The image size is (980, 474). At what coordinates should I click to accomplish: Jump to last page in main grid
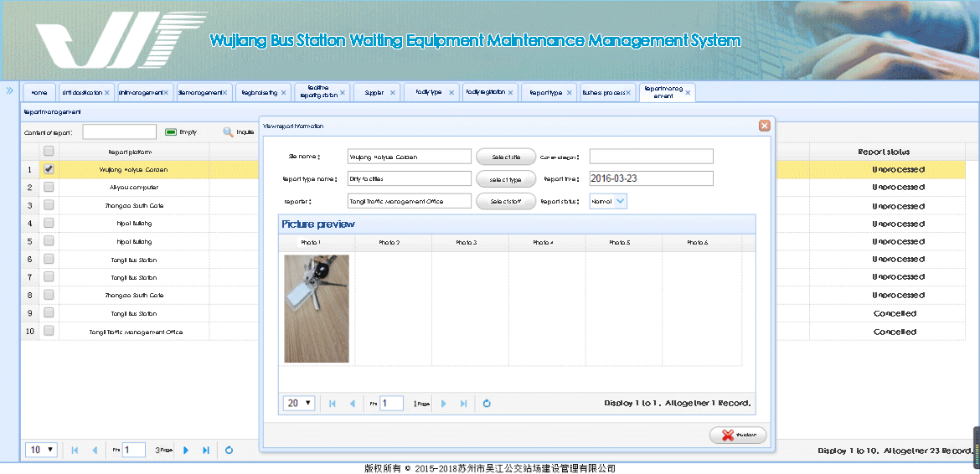point(206,451)
